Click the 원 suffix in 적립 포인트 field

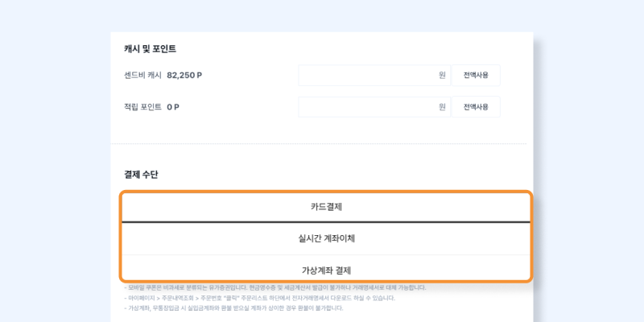pos(442,107)
